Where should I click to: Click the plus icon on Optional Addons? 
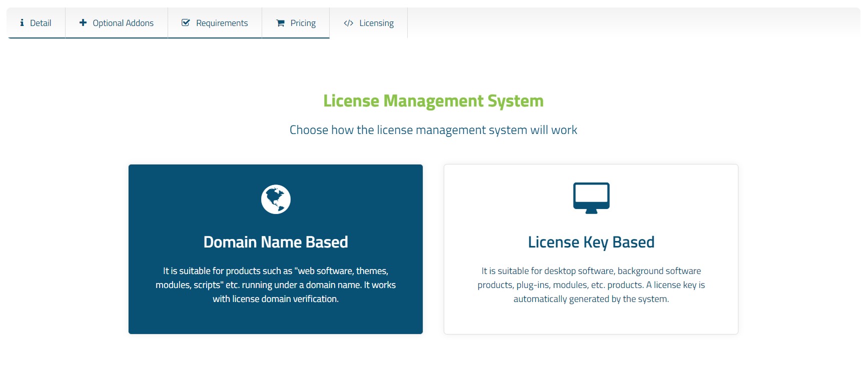(x=83, y=23)
